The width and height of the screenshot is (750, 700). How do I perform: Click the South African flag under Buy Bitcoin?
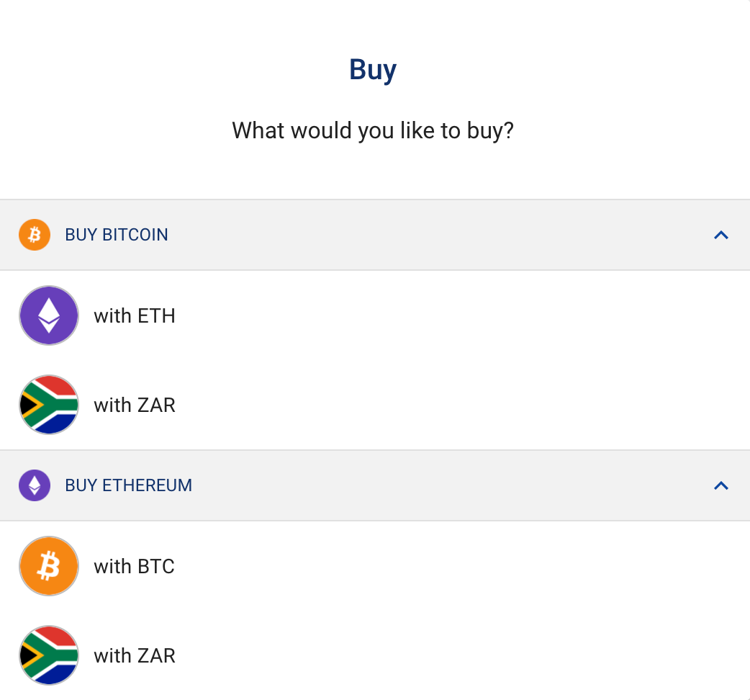tap(49, 405)
